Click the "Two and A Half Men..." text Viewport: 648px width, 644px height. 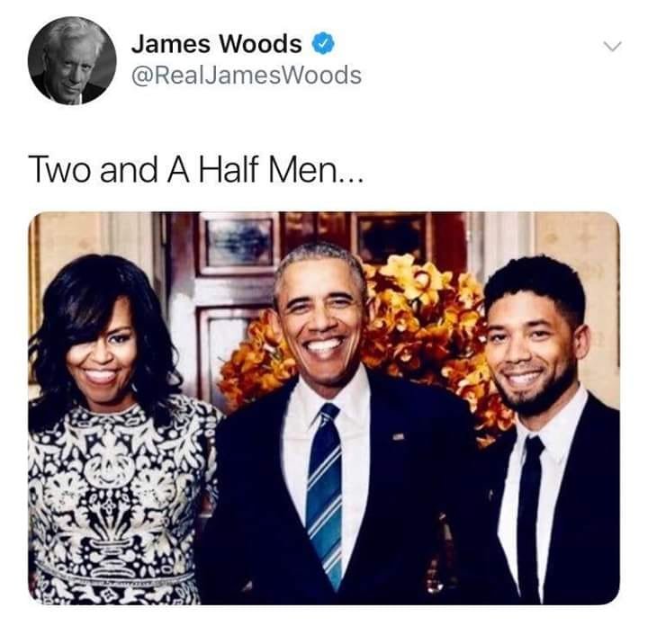[x=196, y=170]
